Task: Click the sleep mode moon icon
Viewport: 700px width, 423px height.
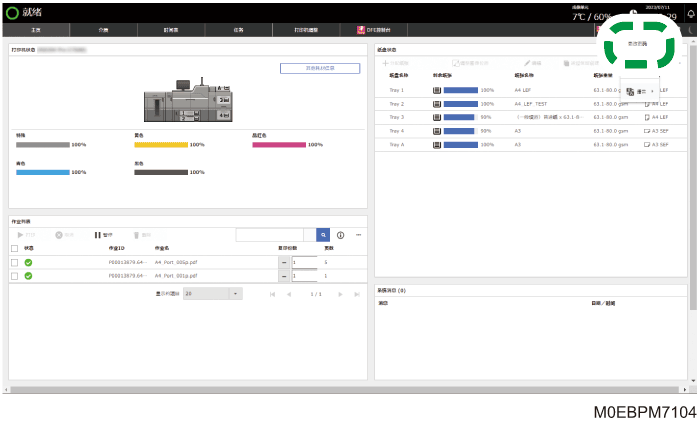Action: [692, 30]
